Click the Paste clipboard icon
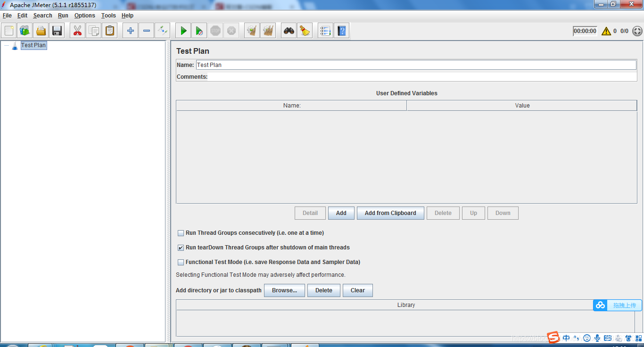 click(x=110, y=31)
